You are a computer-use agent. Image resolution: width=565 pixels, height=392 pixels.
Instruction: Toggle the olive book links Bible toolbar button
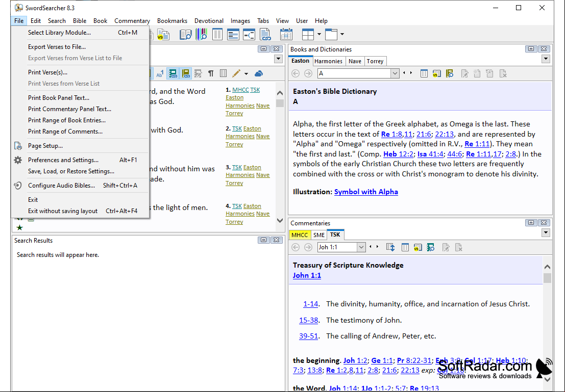coord(186,74)
